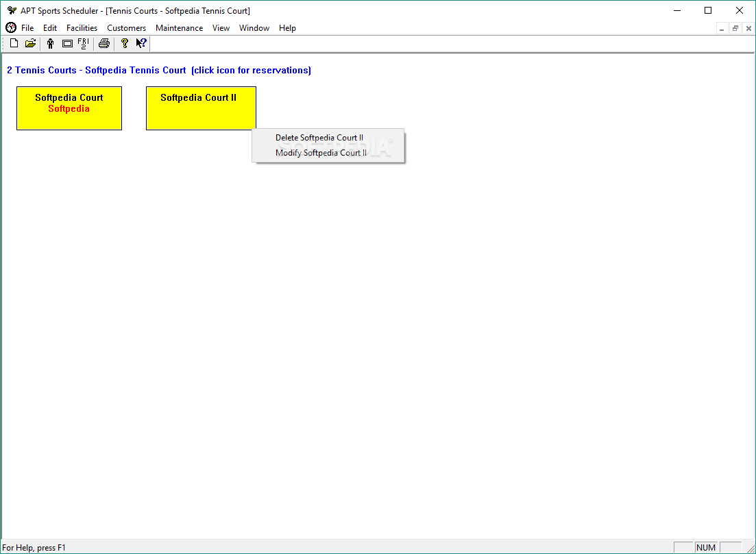Viewport: 756px width, 554px height.
Task: Open reservations for Softpedia Court
Action: click(x=69, y=108)
